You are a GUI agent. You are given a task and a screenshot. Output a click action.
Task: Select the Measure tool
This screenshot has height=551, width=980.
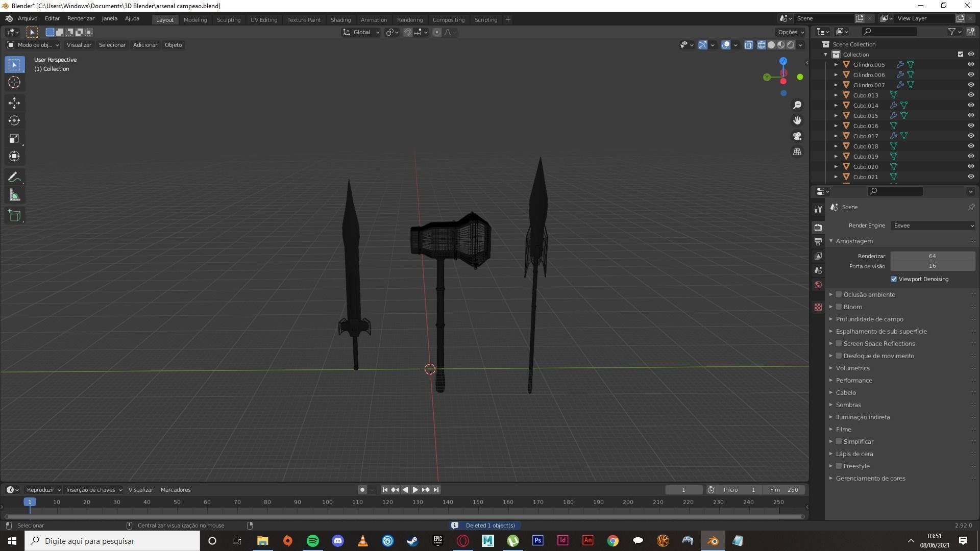pyautogui.click(x=14, y=195)
